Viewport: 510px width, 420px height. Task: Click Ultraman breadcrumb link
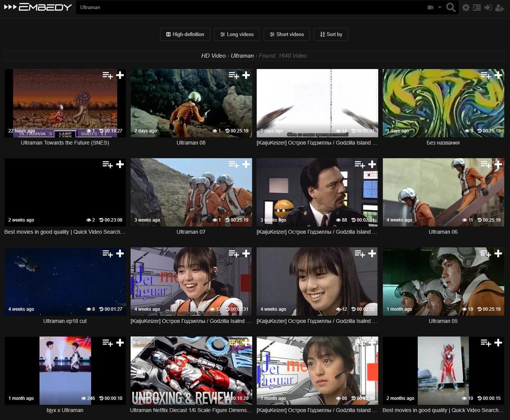point(242,56)
